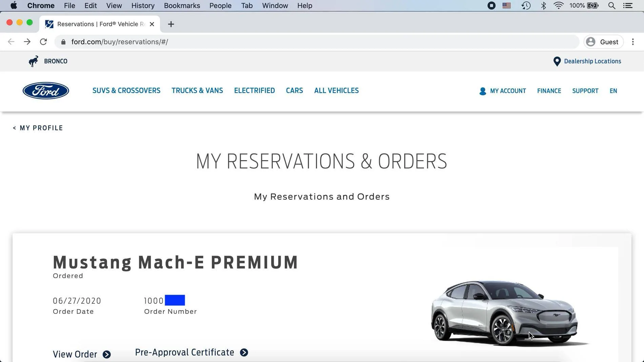Click the US flag input source icon
Image resolution: width=644 pixels, height=362 pixels.
click(507, 5)
